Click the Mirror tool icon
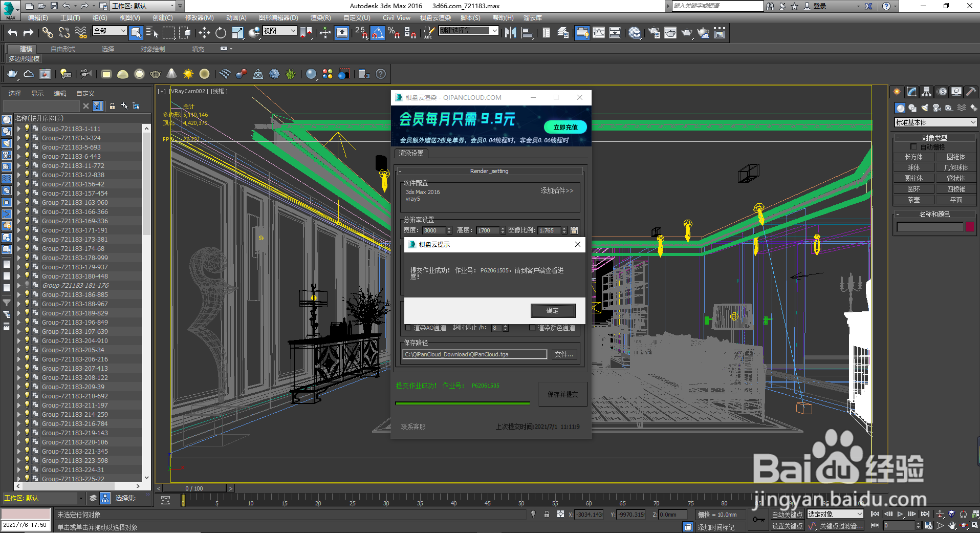The image size is (980, 533). point(510,33)
